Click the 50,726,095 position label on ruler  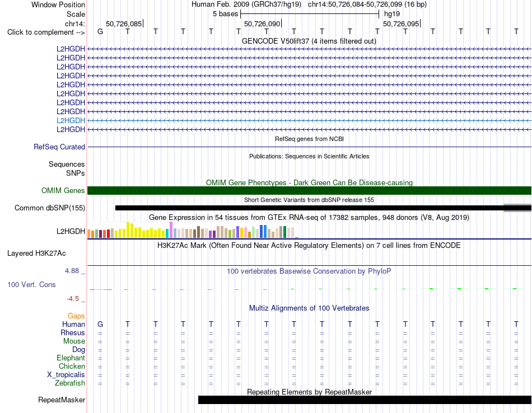[x=401, y=24]
